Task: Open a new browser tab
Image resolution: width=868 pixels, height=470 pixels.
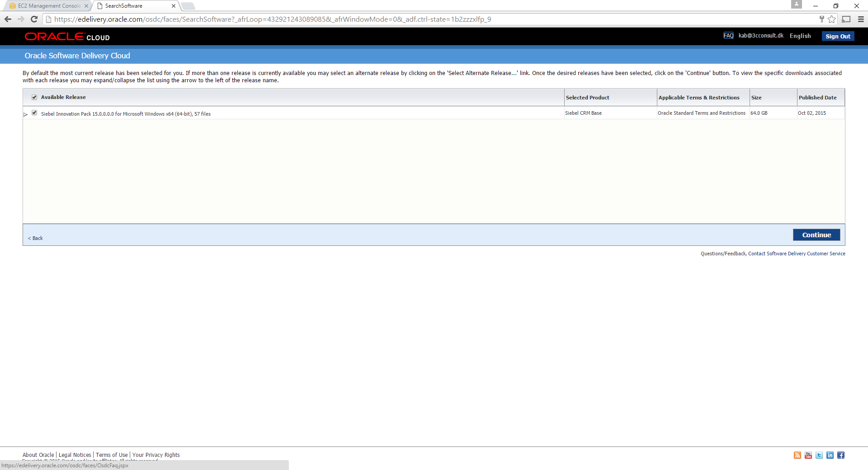Action: coord(188,6)
